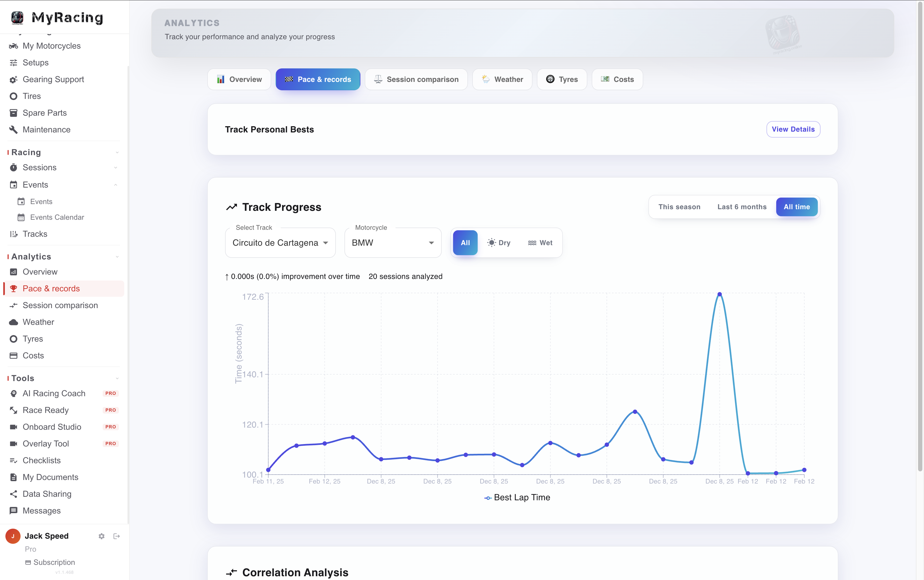The image size is (924, 580).
Task: Click the MyRacing helmet logo icon
Action: [x=17, y=18]
